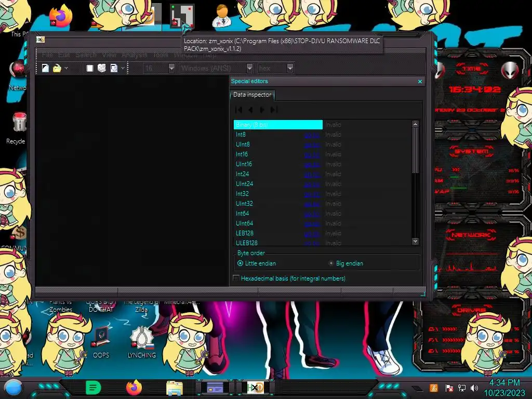Click the go to first byte navigation icon
532x399 pixels.
click(x=239, y=110)
